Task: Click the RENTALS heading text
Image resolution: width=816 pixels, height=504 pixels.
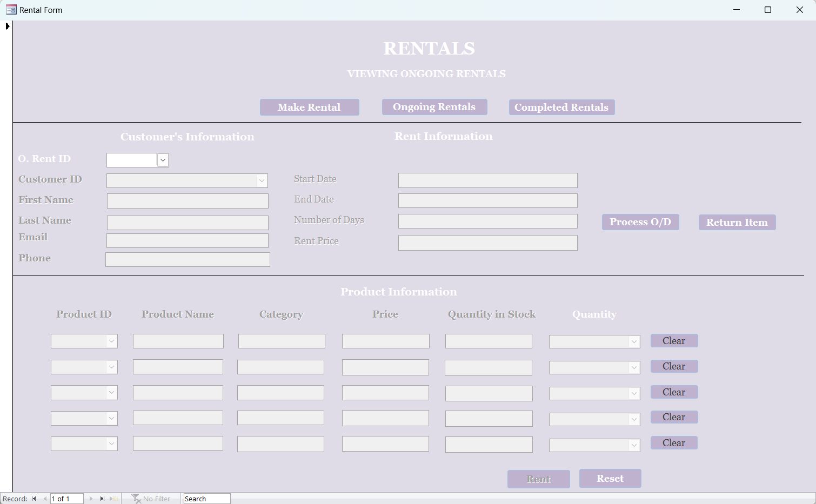Action: (x=429, y=49)
